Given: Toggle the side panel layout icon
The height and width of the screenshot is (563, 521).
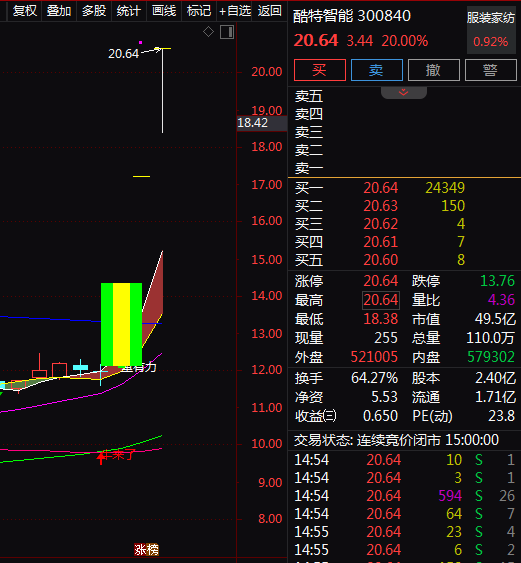Looking at the screenshot, I should pyautogui.click(x=227, y=32).
